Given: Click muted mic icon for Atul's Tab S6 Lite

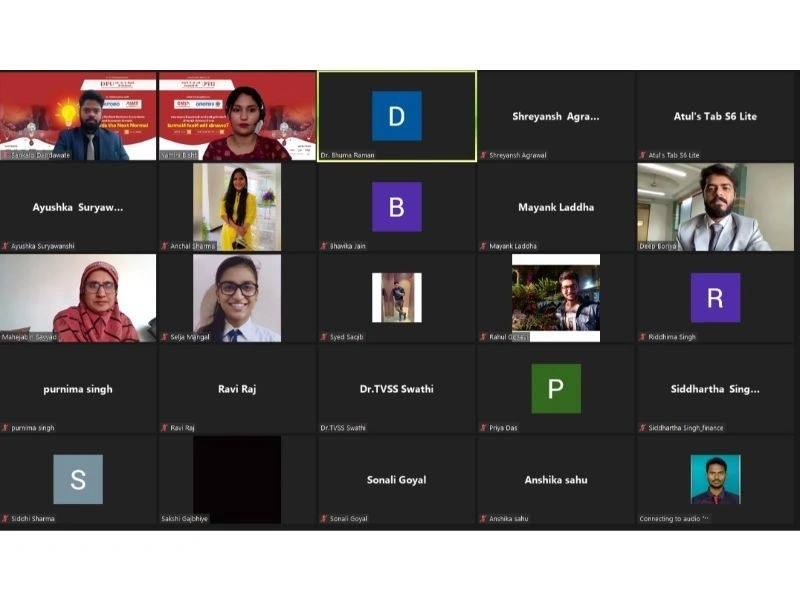Looking at the screenshot, I should tap(642, 155).
